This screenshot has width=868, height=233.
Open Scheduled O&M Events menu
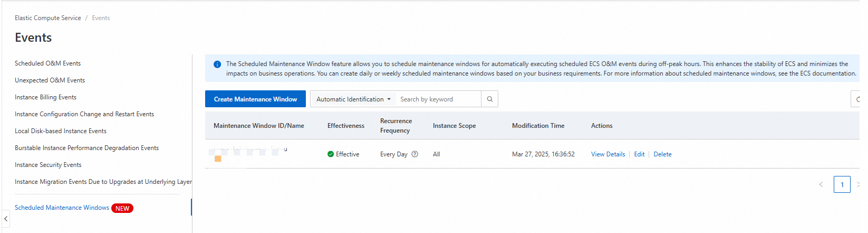click(48, 63)
